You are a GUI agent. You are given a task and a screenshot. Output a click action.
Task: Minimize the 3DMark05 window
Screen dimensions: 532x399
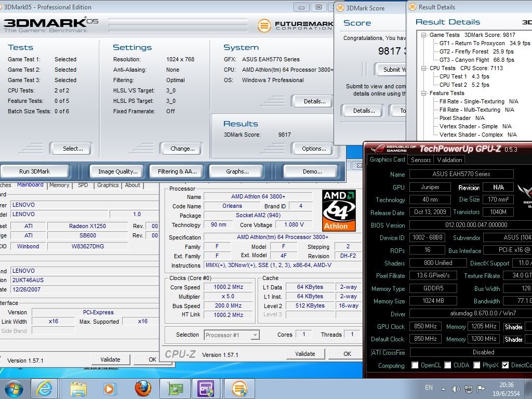pos(301,7)
